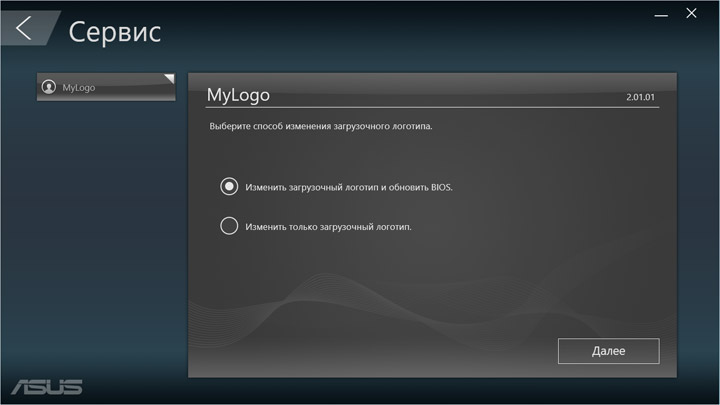720x405 pixels.
Task: Close the ASUS utility window
Action: pos(691,13)
